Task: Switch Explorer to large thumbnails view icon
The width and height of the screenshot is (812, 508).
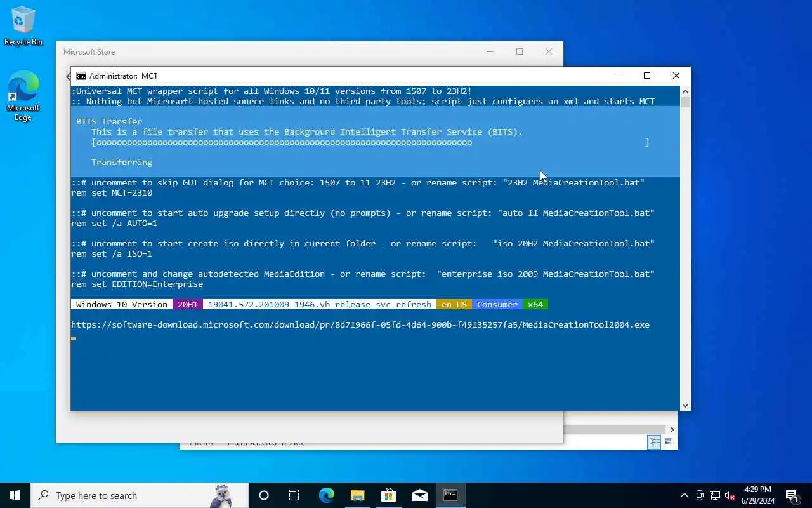Action: click(668, 442)
